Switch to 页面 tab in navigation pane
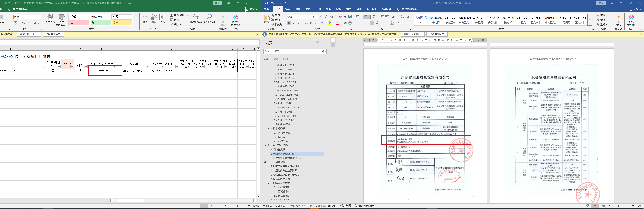The width and height of the screenshot is (644, 209). [276, 59]
